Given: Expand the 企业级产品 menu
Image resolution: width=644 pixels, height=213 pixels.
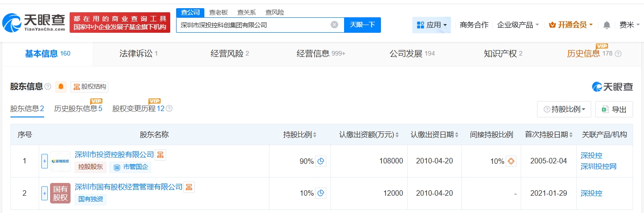Looking at the screenshot, I should tap(518, 25).
